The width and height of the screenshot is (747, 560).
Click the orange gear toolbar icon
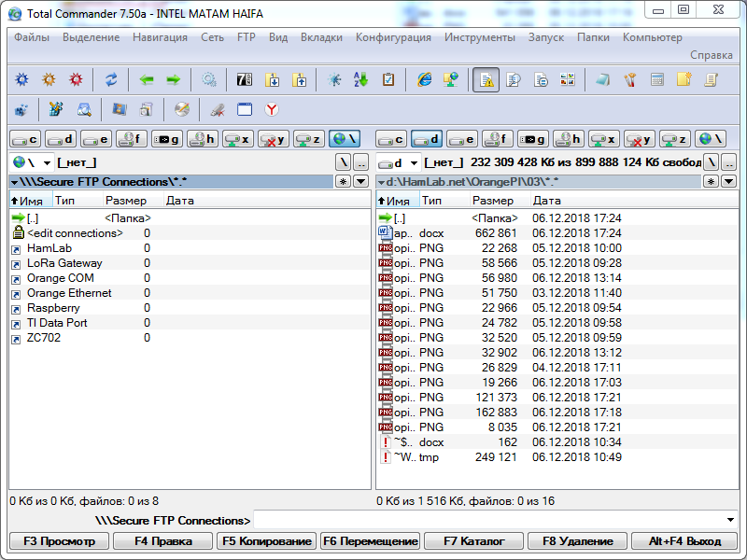(x=49, y=79)
